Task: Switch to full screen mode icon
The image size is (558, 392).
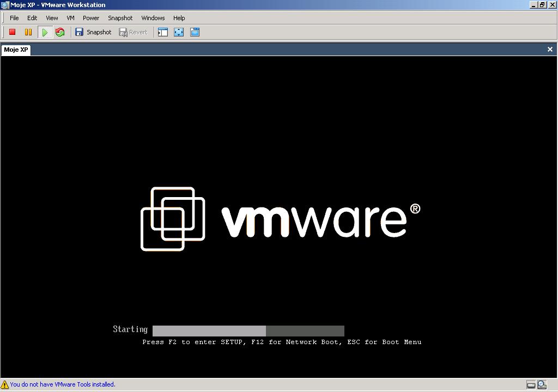Action: pyautogui.click(x=179, y=32)
